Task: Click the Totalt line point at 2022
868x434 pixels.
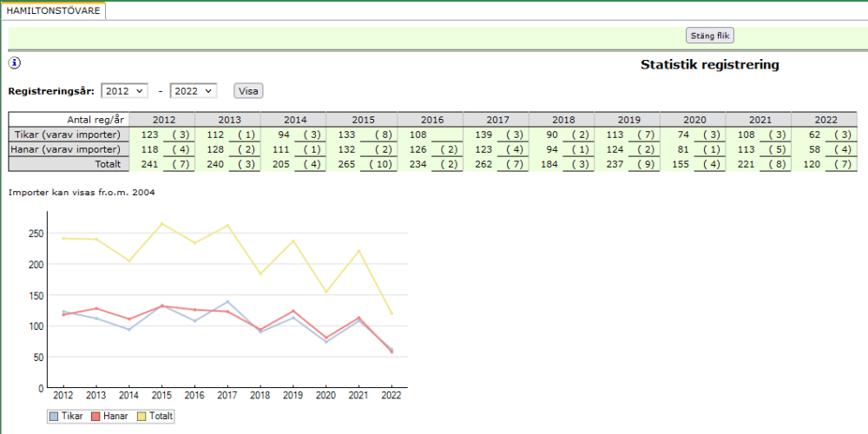Action: [x=392, y=313]
